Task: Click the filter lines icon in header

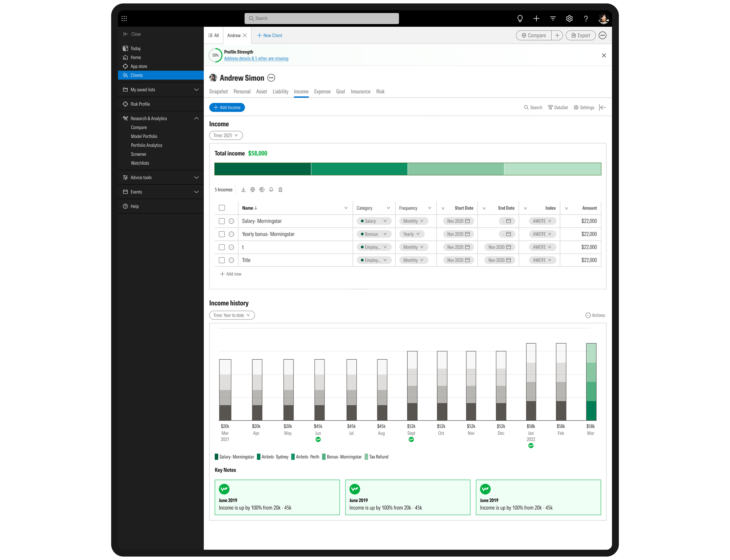Action: coord(553,19)
